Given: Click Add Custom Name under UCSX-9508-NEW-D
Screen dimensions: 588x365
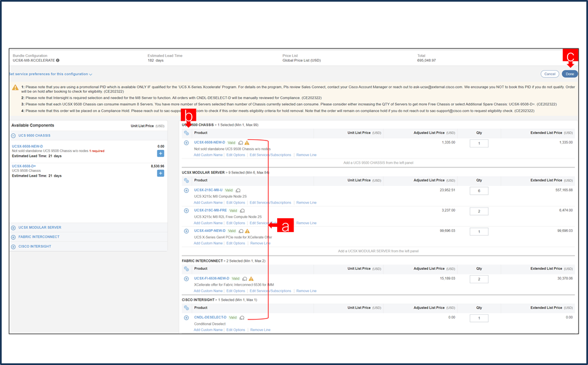Looking at the screenshot, I should tap(208, 155).
